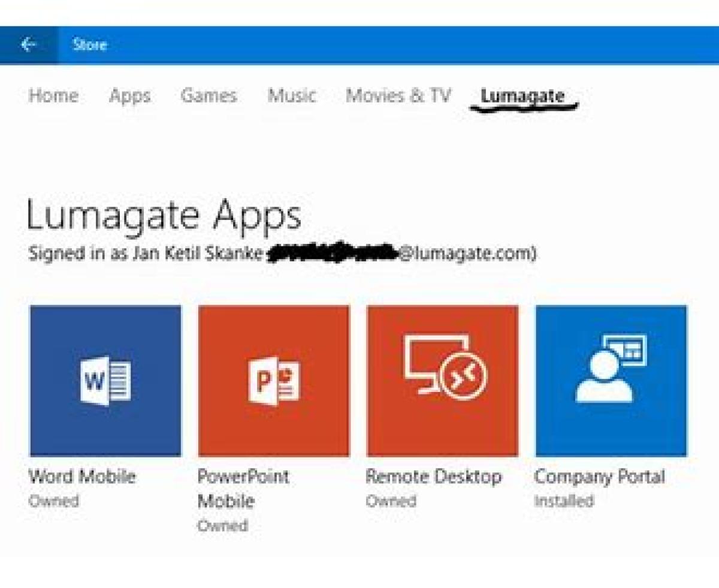Image resolution: width=719 pixels, height=588 pixels.
Task: Click the Lumagate tab
Action: click(x=522, y=96)
